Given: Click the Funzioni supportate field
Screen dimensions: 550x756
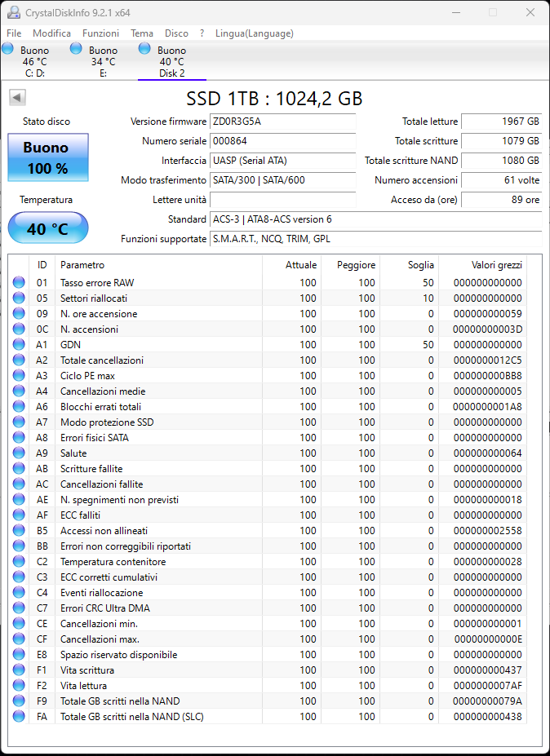Looking at the screenshot, I should [x=376, y=239].
